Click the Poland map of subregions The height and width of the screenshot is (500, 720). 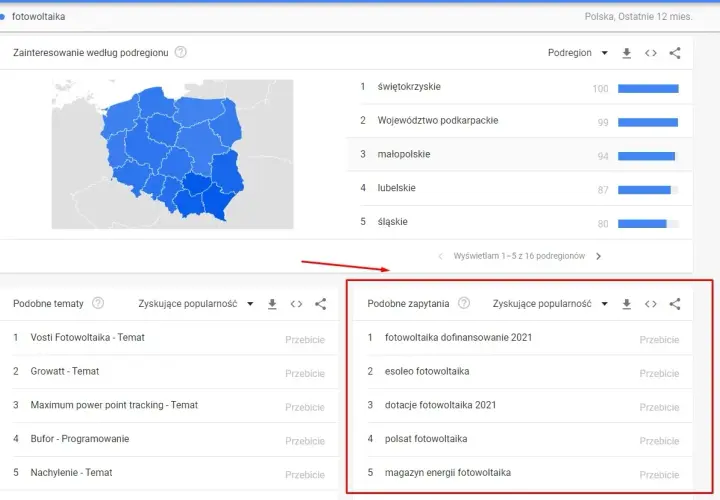pos(172,154)
